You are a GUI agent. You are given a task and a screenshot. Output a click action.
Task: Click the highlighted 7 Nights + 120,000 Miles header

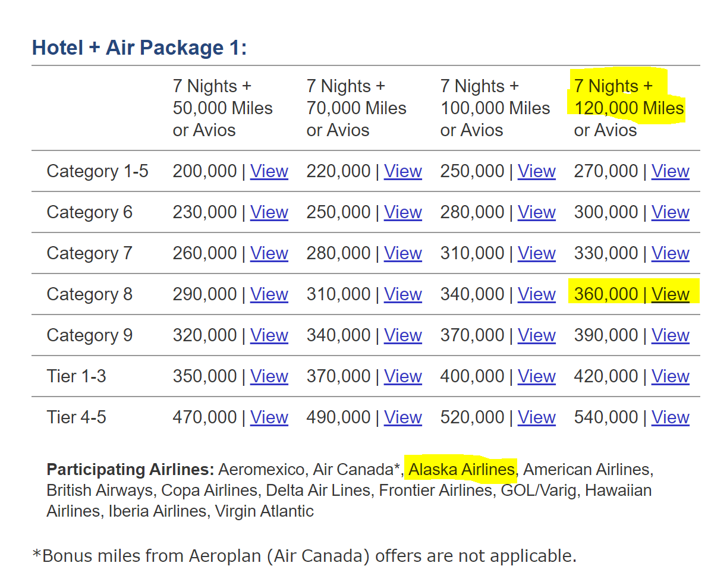628,98
